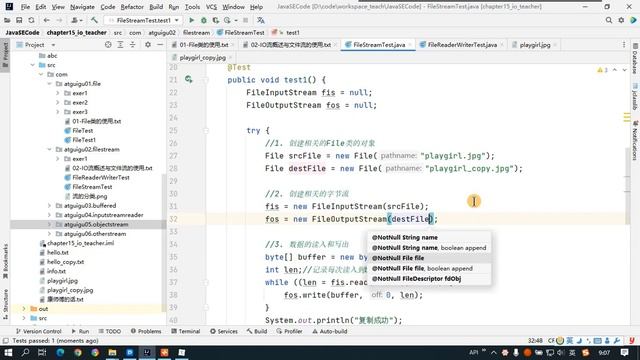Image resolution: width=640 pixels, height=360 pixels.
Task: Open the Problems tool window
Action: [146, 331]
